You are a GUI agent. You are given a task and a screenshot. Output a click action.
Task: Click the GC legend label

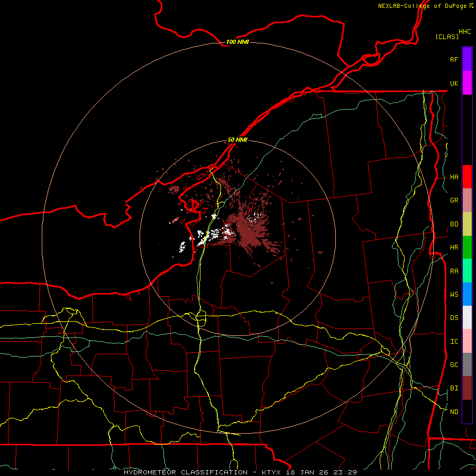pos(454,365)
